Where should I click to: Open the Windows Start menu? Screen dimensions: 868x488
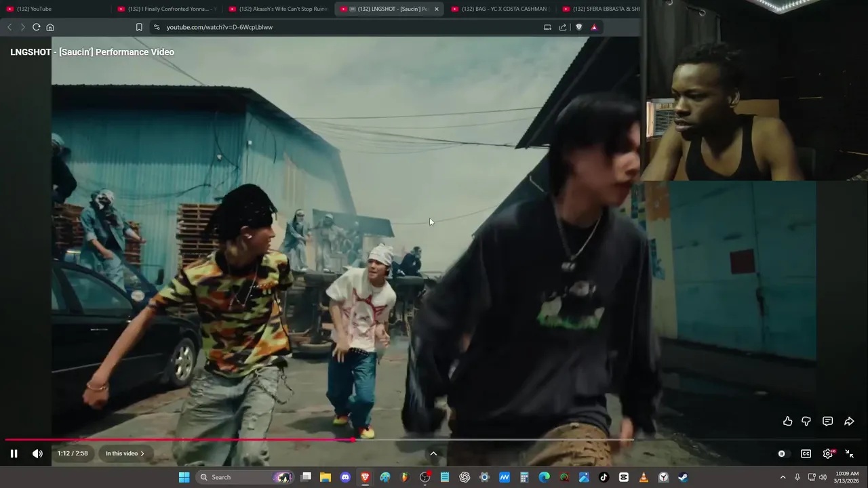[184, 477]
